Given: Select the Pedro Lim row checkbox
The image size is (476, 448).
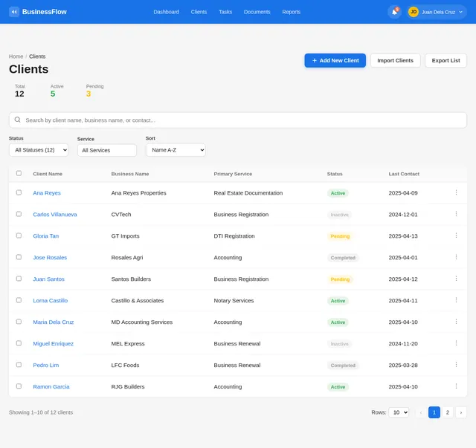Looking at the screenshot, I should [x=19, y=365].
